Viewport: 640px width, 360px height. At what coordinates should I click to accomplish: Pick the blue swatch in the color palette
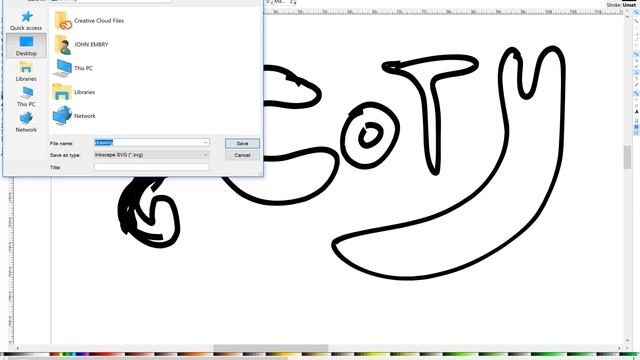pos(80,354)
